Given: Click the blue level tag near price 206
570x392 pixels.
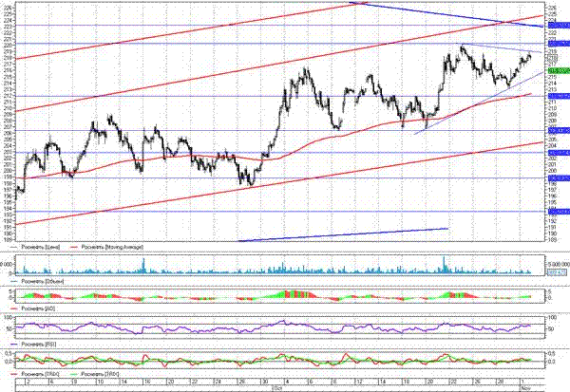Looking at the screenshot, I should (558, 131).
